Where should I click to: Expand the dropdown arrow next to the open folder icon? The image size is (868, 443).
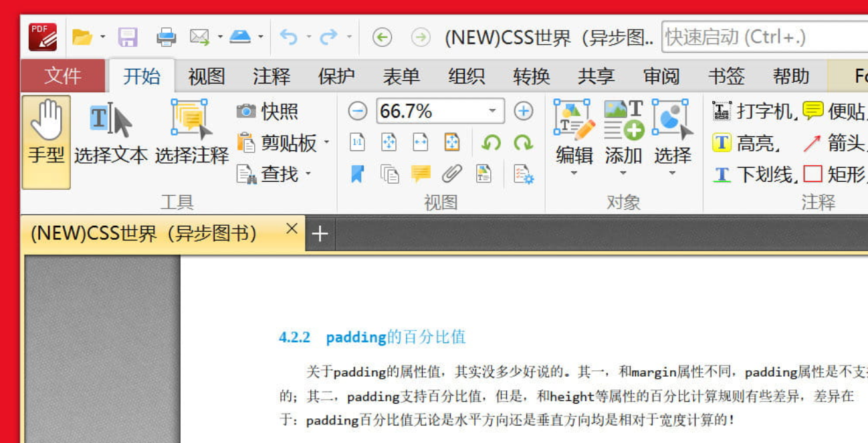pos(102,37)
